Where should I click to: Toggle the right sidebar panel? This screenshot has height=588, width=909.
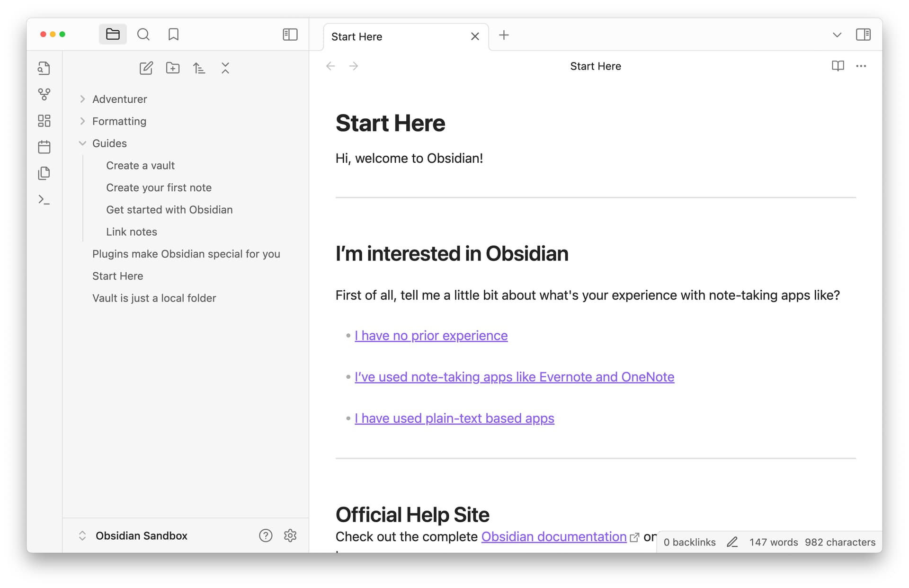pos(863,35)
